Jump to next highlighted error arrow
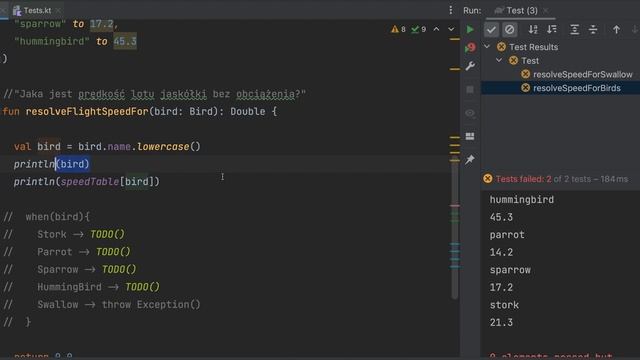The width and height of the screenshot is (640, 360). (x=451, y=29)
